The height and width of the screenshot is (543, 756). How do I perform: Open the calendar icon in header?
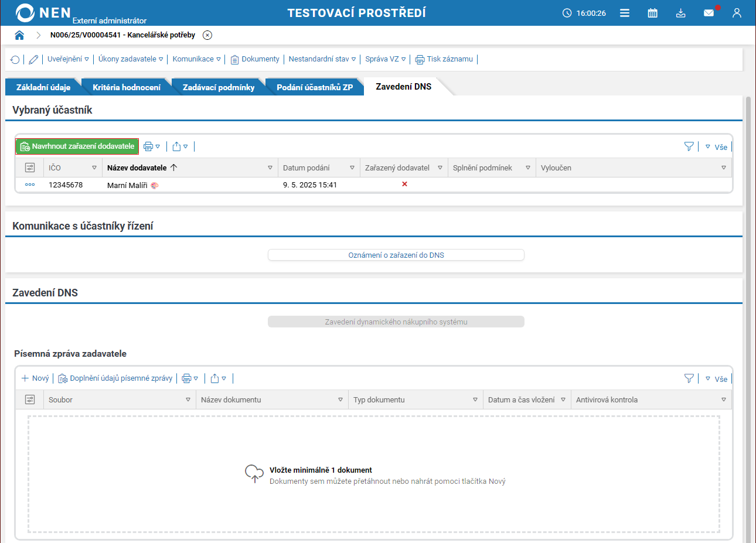(652, 13)
